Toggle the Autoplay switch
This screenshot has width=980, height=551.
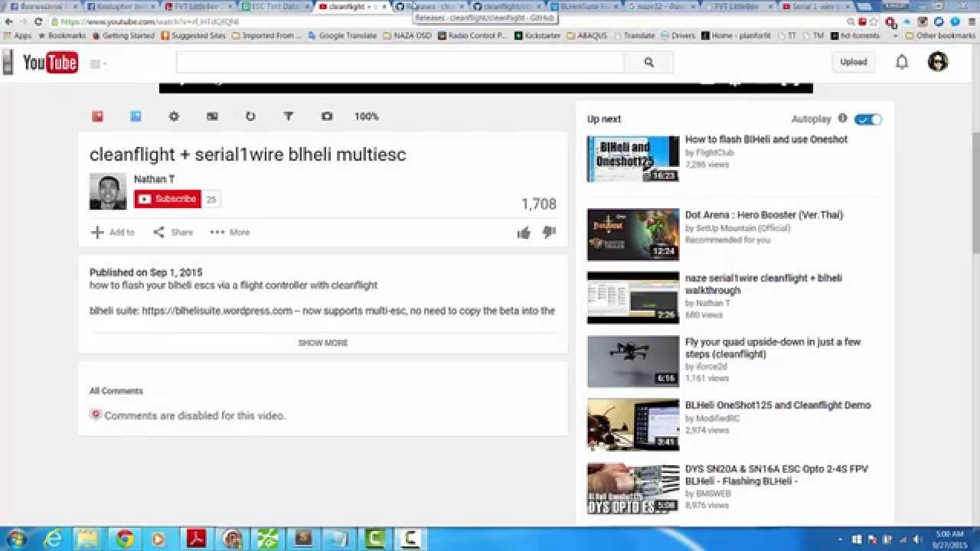point(868,119)
